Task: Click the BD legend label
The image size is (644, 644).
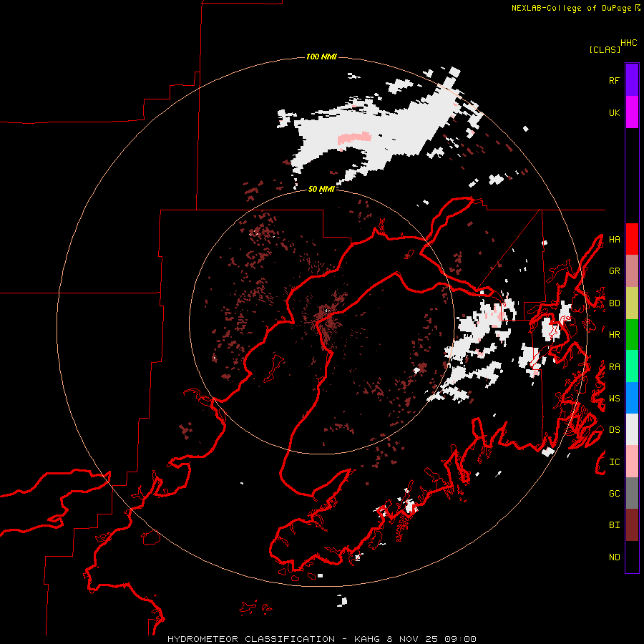Action: [x=614, y=303]
